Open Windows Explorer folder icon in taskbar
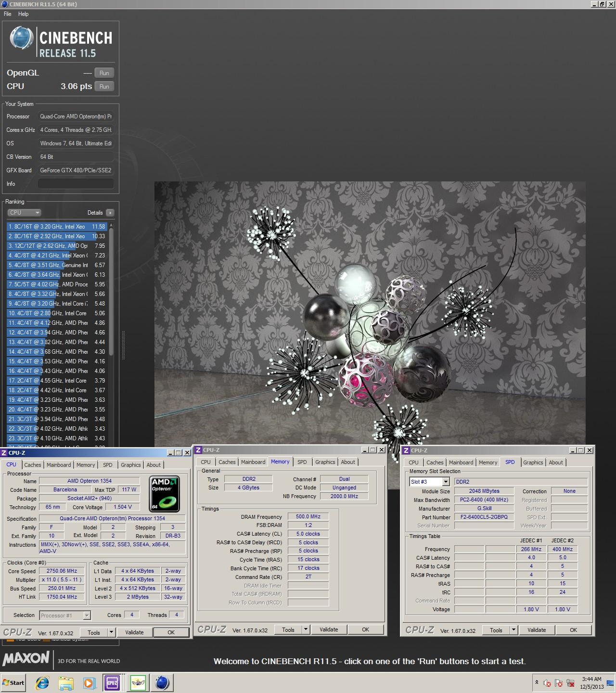 click(66, 682)
